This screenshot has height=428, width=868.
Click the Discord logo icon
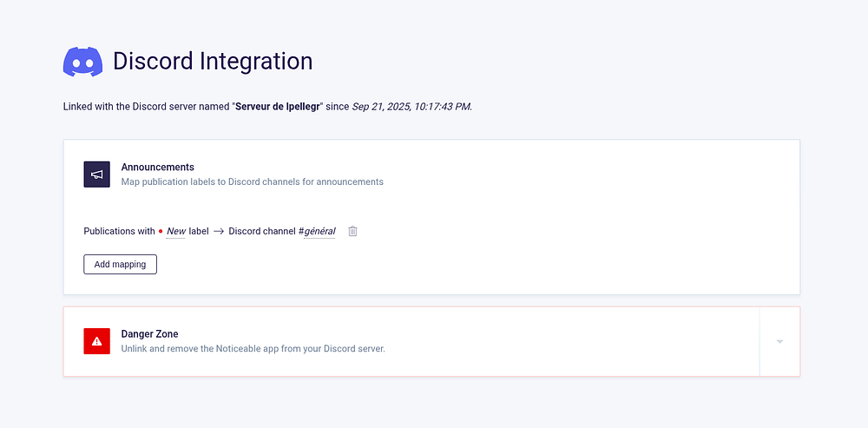click(x=83, y=63)
